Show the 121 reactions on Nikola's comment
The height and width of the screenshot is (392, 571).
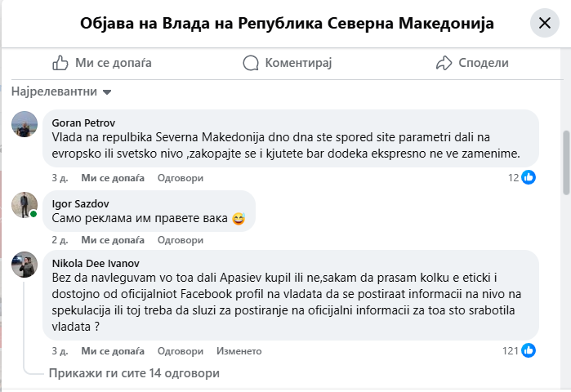(519, 350)
